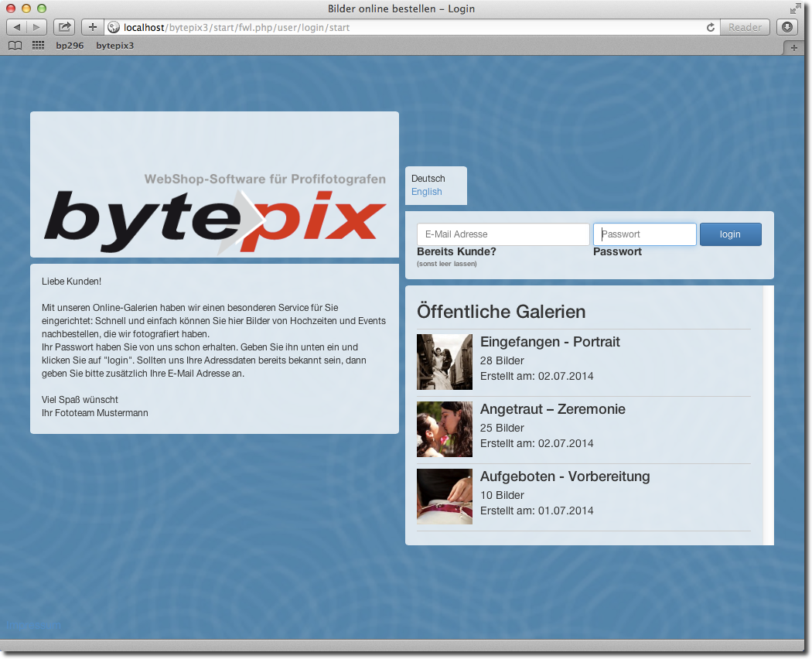The image size is (812, 659).
Task: Click the '10 Bilder' text
Action: tap(502, 495)
